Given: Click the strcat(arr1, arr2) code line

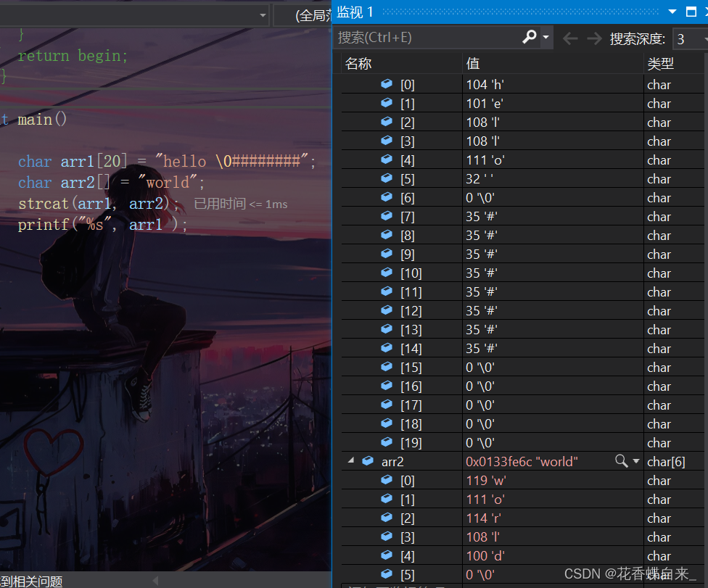Looking at the screenshot, I should [x=99, y=204].
